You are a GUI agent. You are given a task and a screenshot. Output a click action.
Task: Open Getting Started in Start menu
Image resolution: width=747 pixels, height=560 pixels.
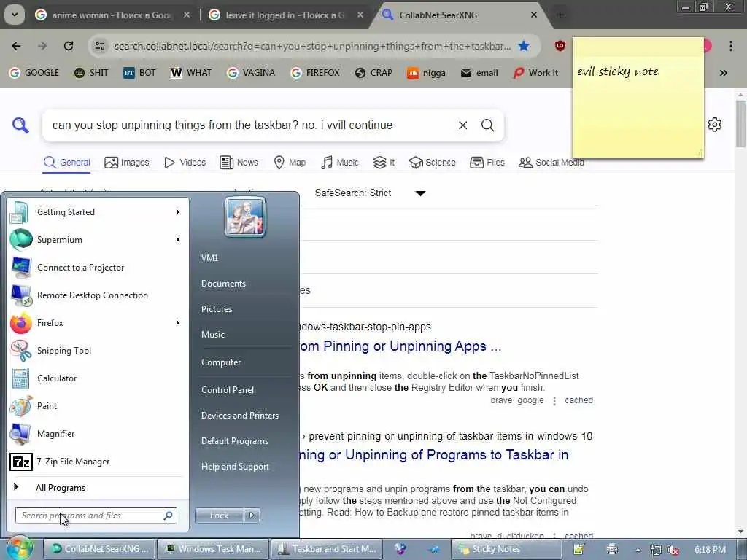tap(97, 212)
